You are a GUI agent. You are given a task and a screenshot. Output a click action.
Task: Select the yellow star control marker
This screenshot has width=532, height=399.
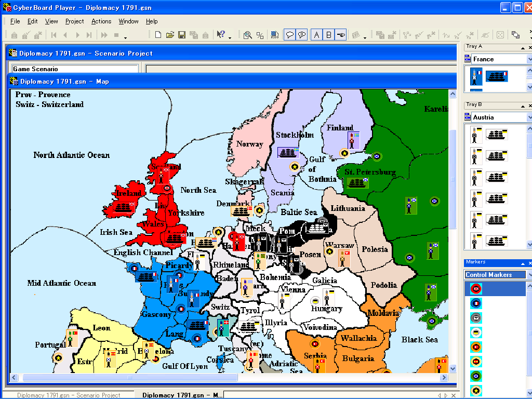[x=476, y=391]
